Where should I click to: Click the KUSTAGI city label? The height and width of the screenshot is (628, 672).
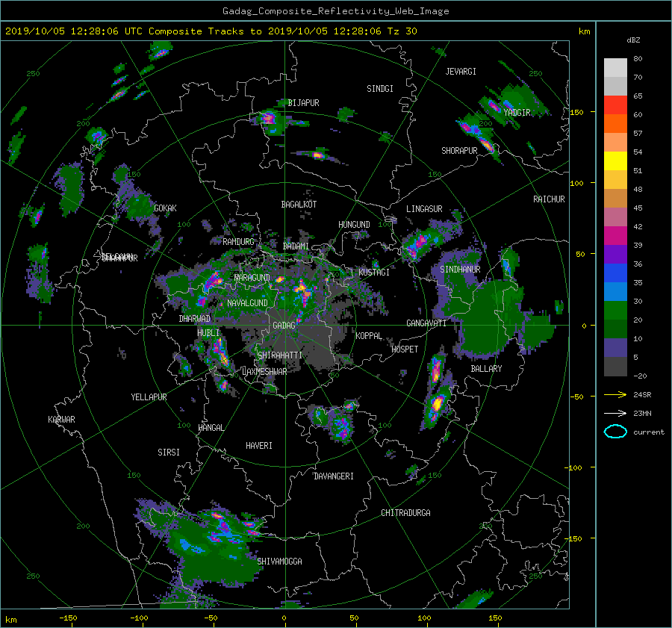point(374,273)
